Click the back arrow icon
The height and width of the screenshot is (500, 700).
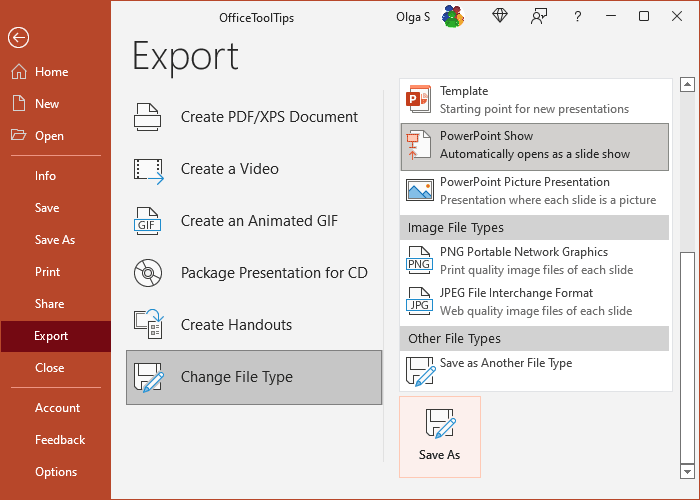pyautogui.click(x=18, y=38)
